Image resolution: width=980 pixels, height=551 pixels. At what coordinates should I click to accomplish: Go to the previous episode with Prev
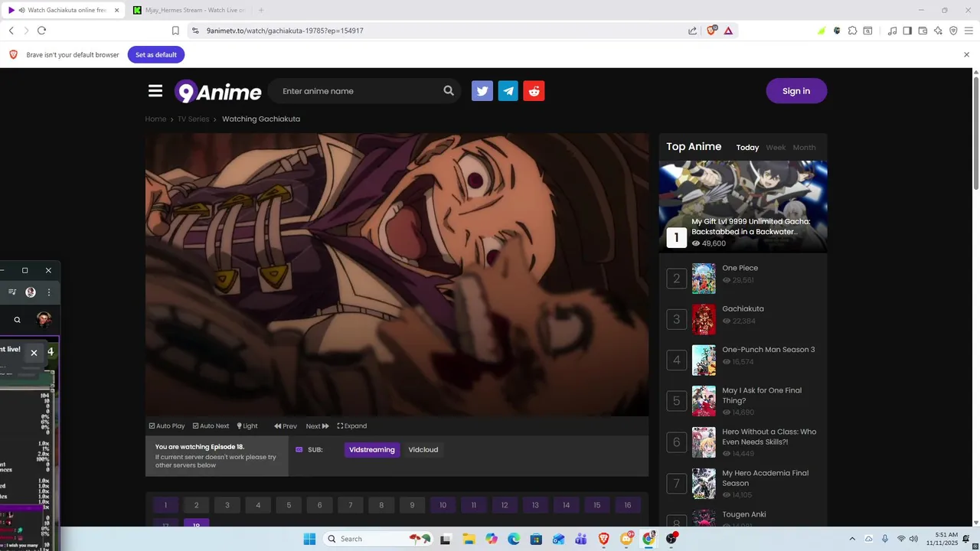click(286, 426)
